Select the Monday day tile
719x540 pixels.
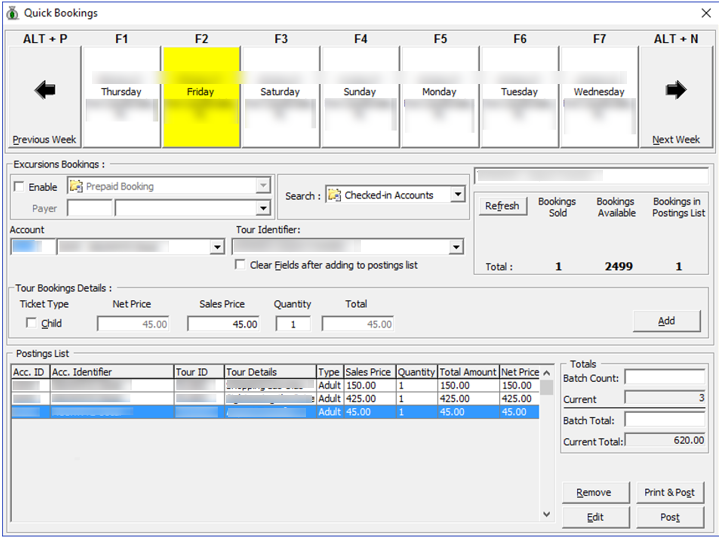click(439, 96)
